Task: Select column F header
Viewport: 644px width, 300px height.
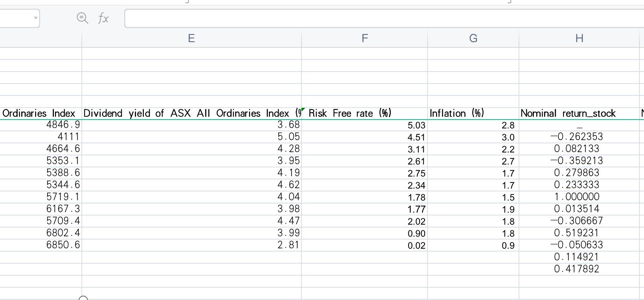Action: (365, 38)
